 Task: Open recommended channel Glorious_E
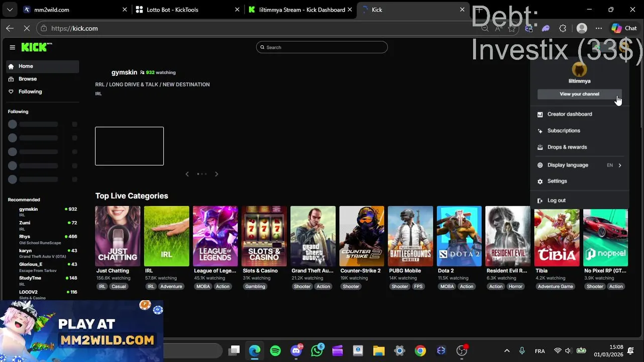43,267
